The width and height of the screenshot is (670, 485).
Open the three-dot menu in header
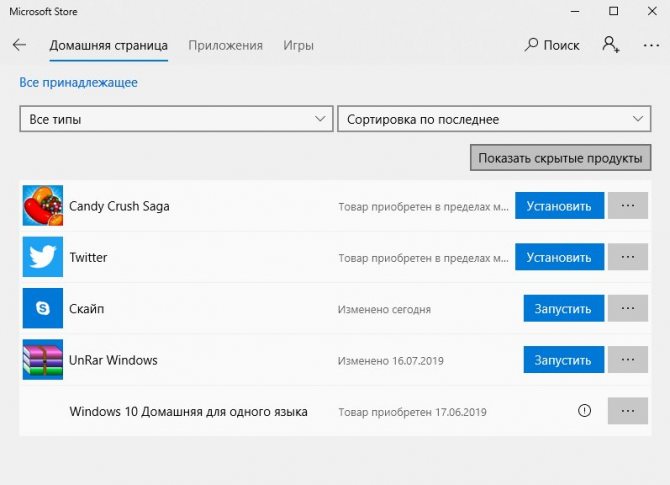pyautogui.click(x=651, y=45)
